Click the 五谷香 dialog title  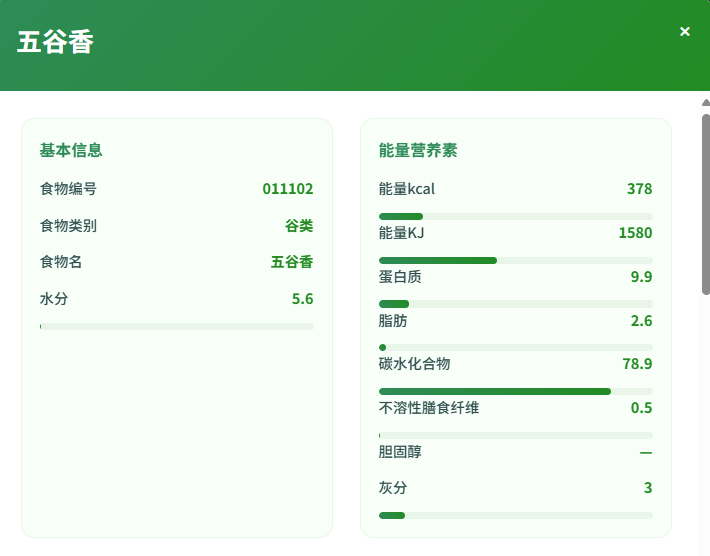click(56, 43)
